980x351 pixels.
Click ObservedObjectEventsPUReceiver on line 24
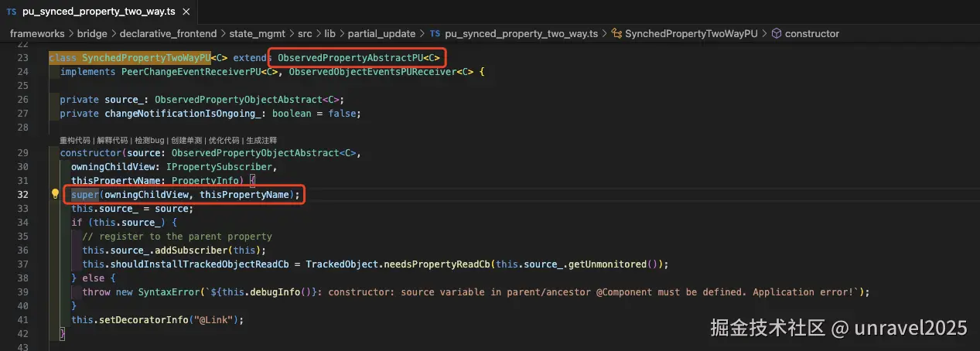373,72
